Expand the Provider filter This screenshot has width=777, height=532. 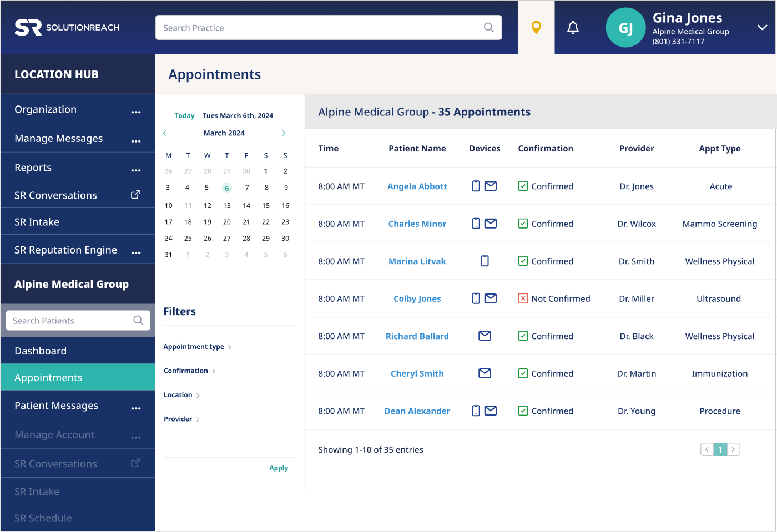tap(181, 419)
